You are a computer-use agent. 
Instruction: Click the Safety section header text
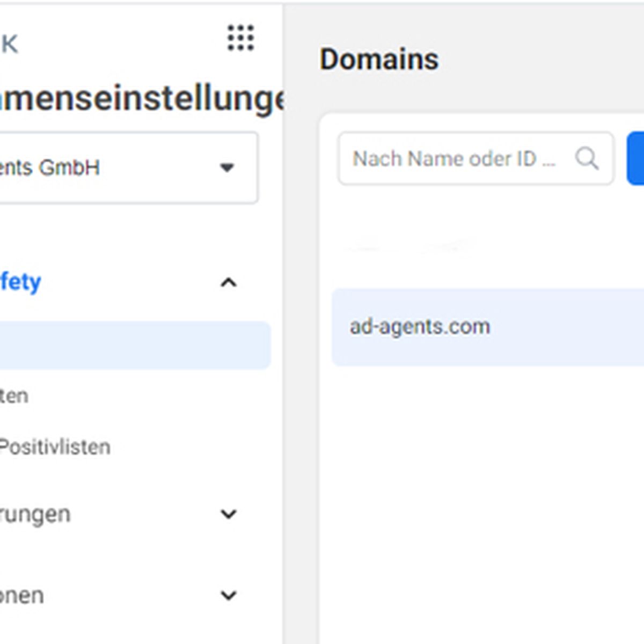tap(20, 282)
